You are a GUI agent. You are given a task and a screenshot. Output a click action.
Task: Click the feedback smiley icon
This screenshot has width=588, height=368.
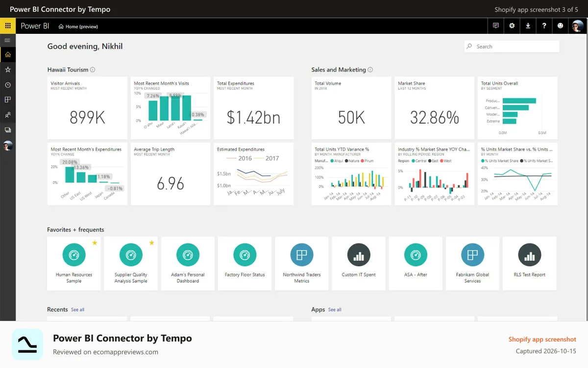tap(561, 26)
